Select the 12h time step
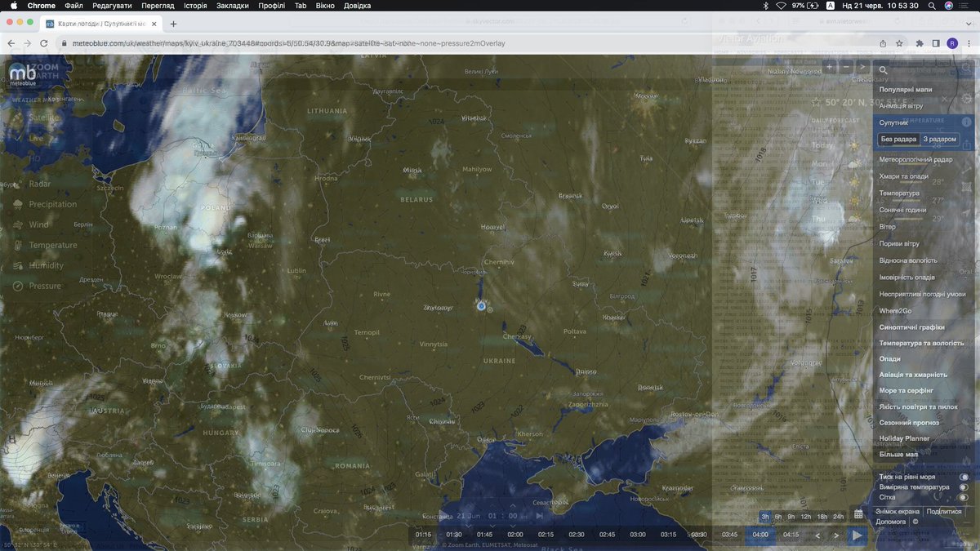 pyautogui.click(x=805, y=517)
